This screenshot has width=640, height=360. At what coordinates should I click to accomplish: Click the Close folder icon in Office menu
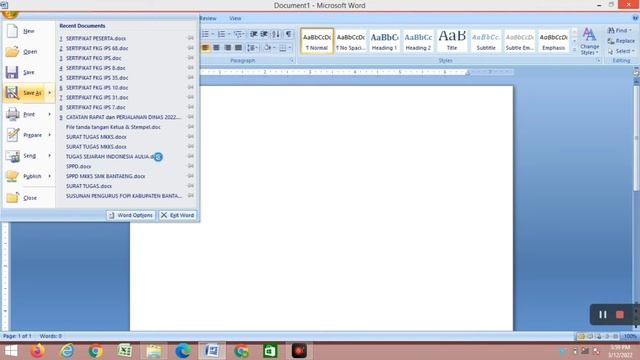12,198
